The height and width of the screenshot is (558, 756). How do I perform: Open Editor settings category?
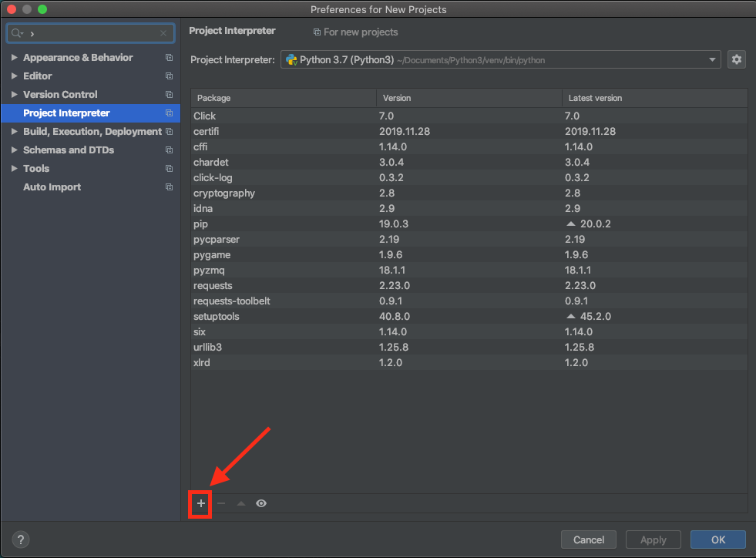[38, 76]
